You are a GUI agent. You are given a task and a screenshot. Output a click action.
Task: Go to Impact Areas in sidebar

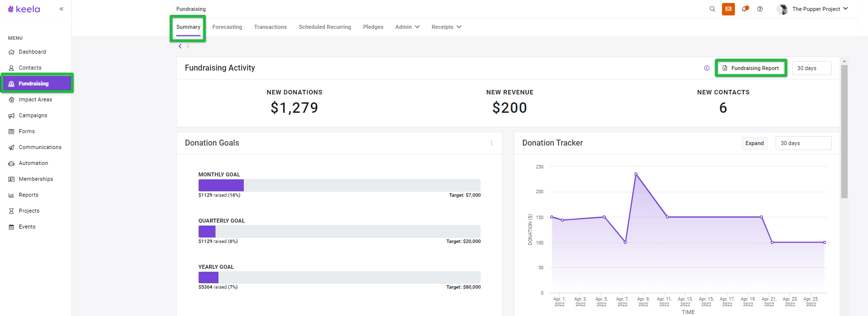(35, 99)
